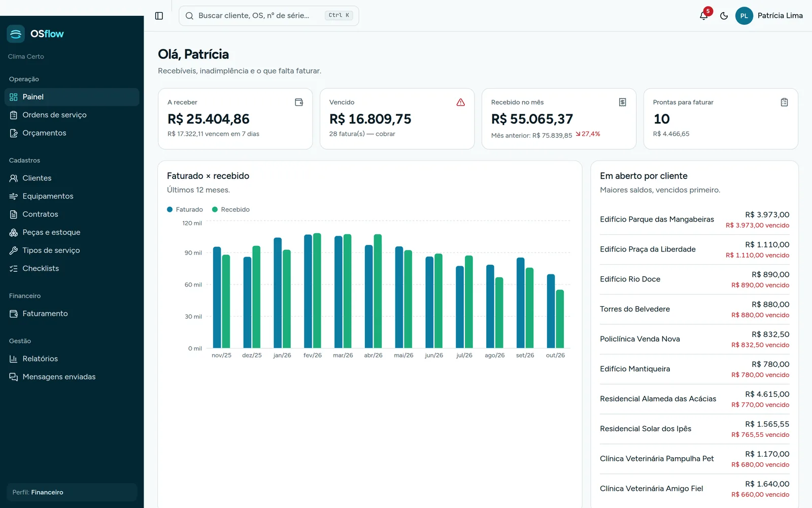Click the PL user avatar
Image resolution: width=812 pixels, height=508 pixels.
click(744, 16)
